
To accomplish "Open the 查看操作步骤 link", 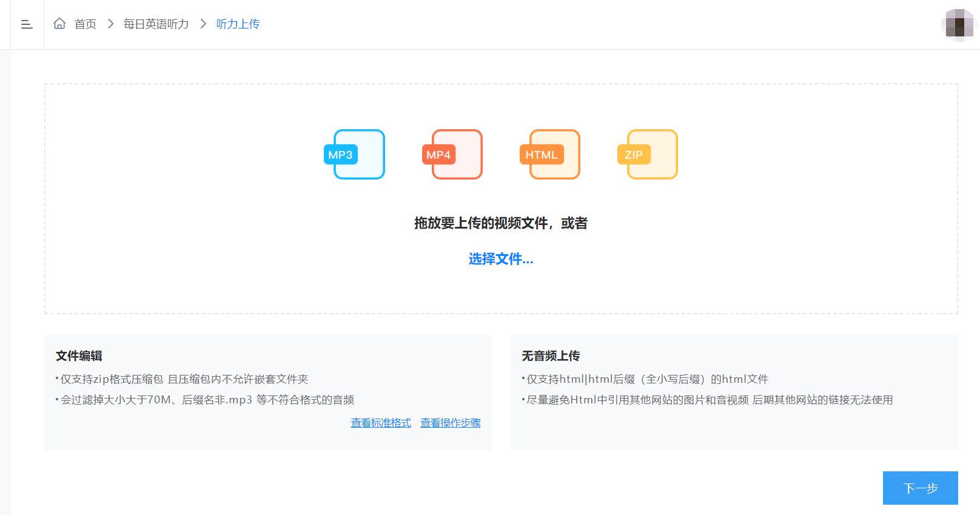I will pos(451,423).
